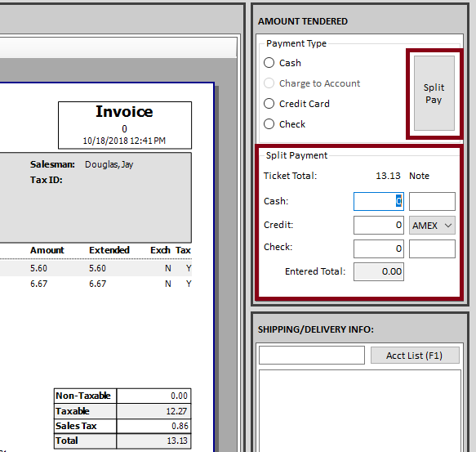Click the Credit amount input field
Screen dimensions: 476x452
pos(379,226)
